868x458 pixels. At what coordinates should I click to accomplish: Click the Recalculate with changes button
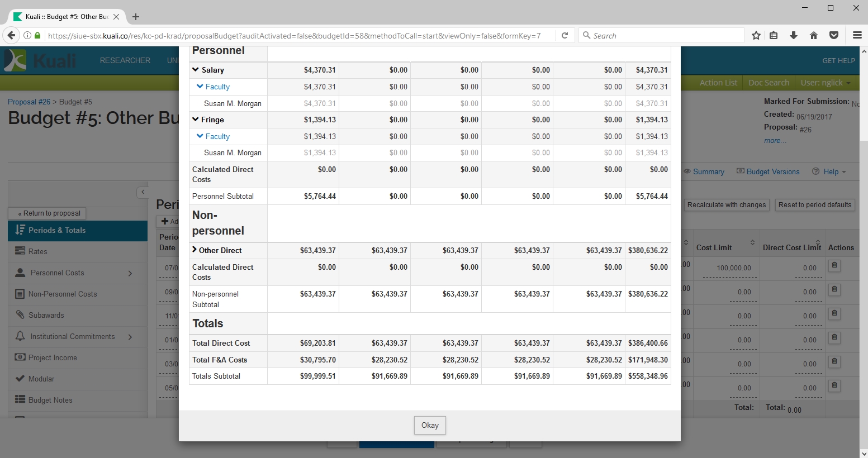pyautogui.click(x=726, y=205)
